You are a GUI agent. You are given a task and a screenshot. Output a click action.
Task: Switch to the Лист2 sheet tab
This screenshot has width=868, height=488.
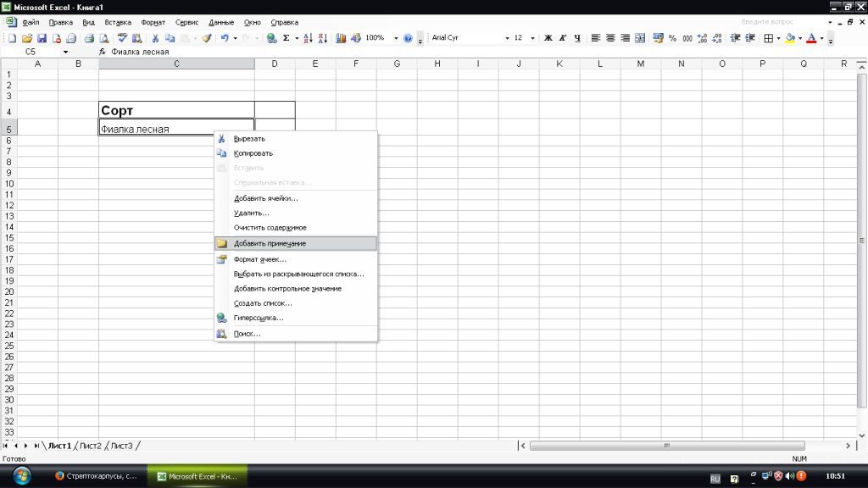[x=91, y=446]
